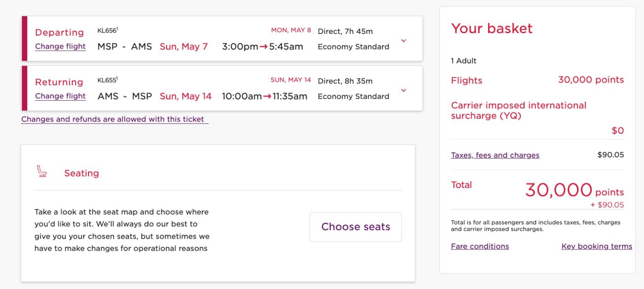The image size is (644, 289).
Task: Open the returning flight's Change flight link
Action: coord(60,97)
